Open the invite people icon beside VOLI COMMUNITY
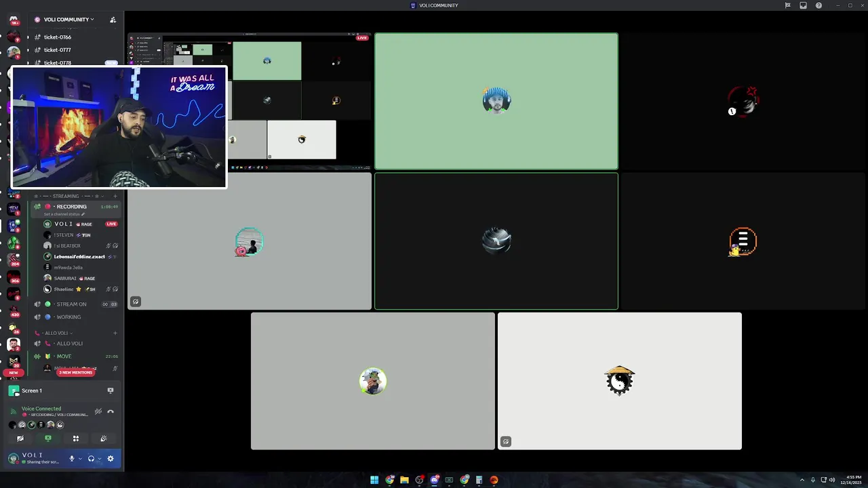This screenshot has width=868, height=488. click(113, 20)
